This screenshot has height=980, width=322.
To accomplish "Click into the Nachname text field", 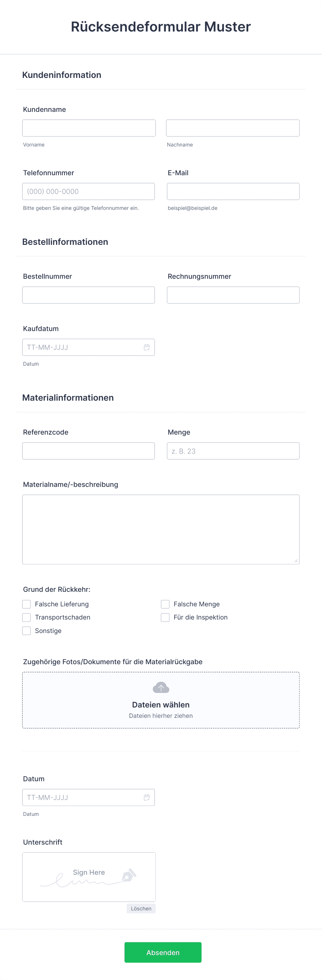I will coord(233,128).
